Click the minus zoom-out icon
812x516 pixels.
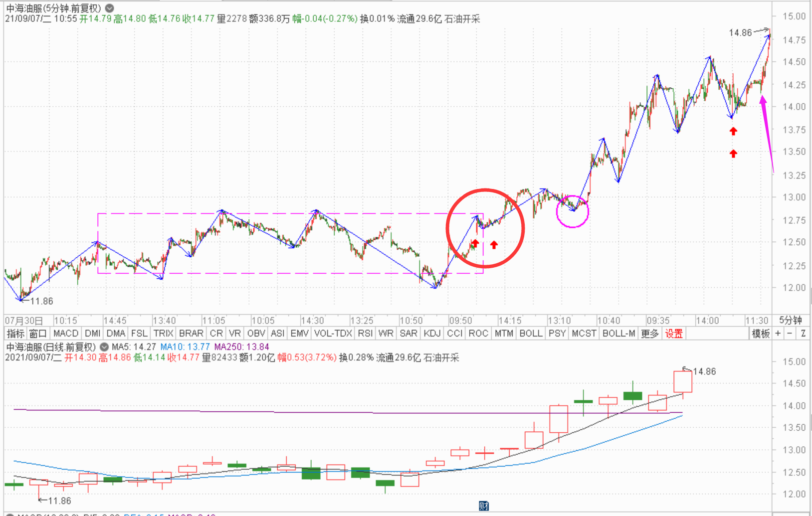point(790,334)
